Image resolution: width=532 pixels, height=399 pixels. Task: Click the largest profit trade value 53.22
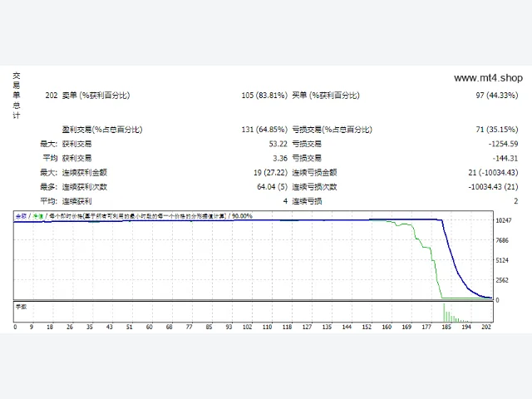point(278,144)
